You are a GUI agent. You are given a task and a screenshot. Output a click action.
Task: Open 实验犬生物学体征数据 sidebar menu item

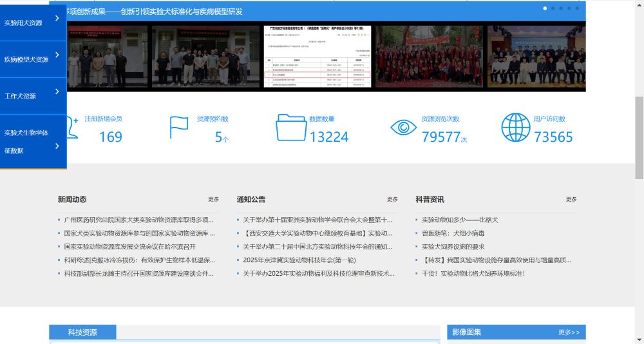(x=27, y=142)
